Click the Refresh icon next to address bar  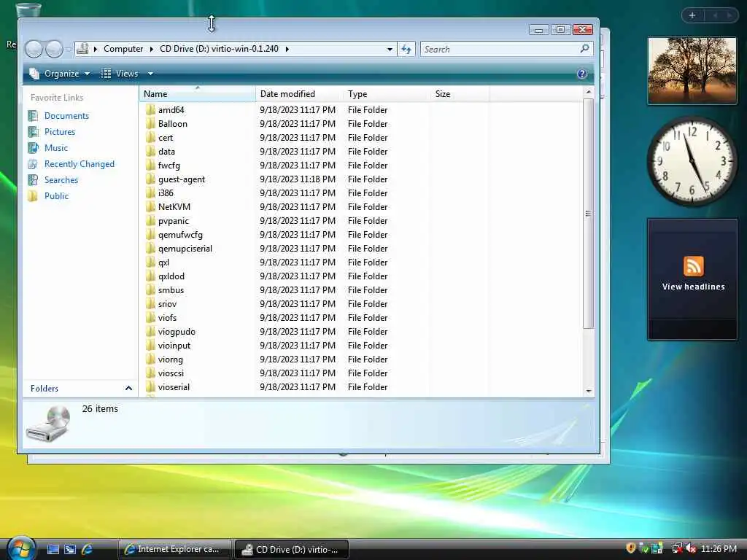click(406, 49)
